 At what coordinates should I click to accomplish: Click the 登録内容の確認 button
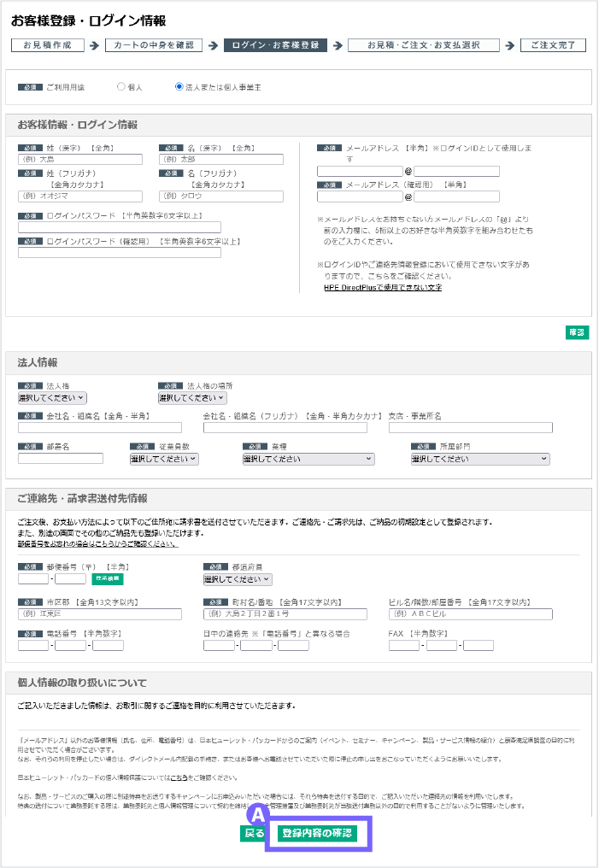(x=316, y=833)
